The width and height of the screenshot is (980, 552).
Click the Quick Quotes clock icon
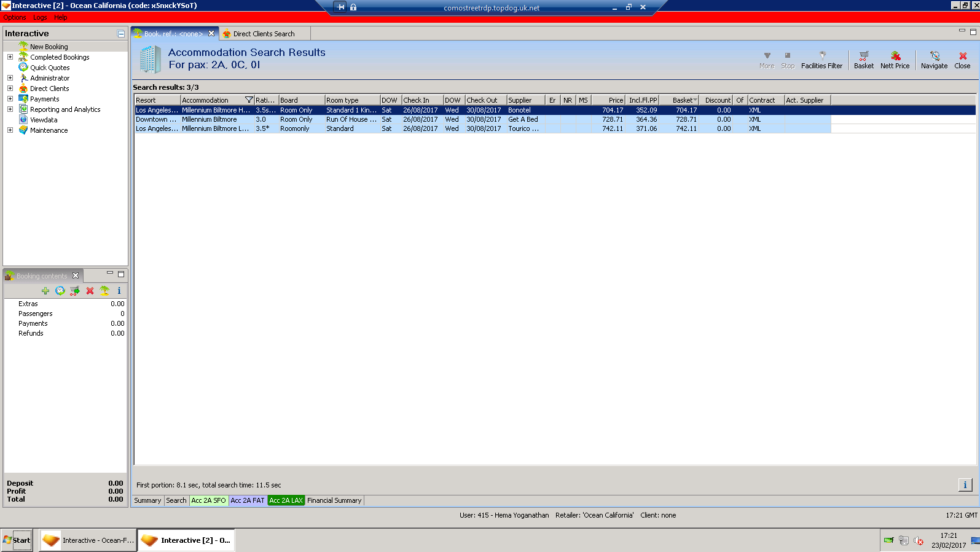point(23,68)
